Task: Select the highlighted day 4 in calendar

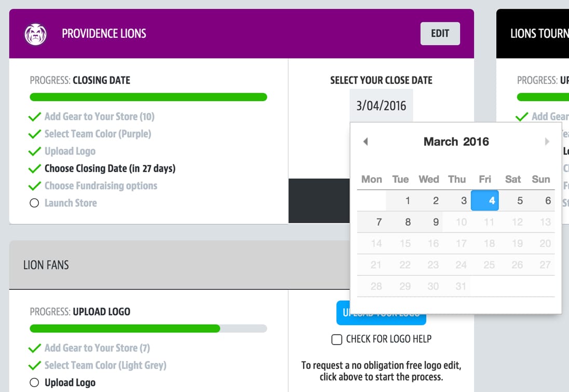Action: (485, 200)
